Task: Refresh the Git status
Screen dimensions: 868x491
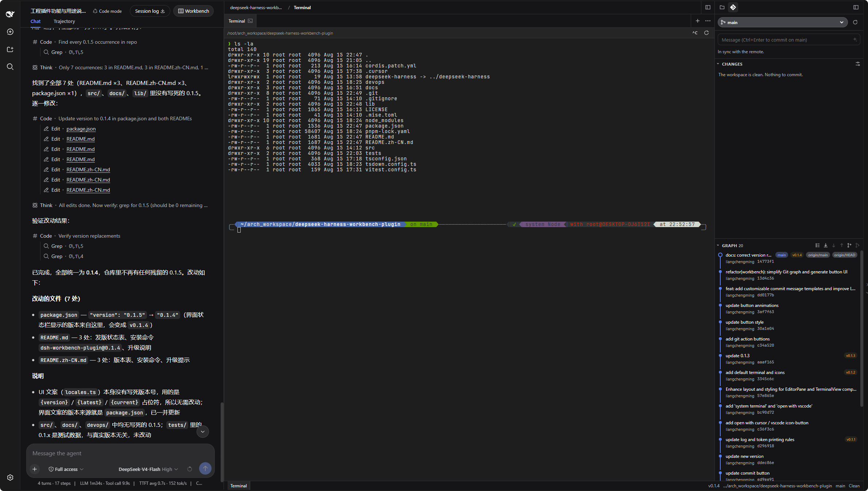Action: coord(855,22)
